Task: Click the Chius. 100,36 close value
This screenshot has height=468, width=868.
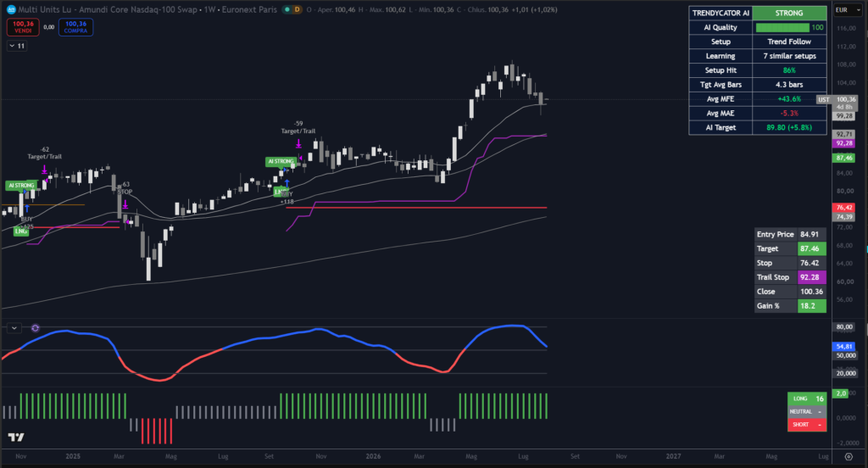Action: pos(488,9)
